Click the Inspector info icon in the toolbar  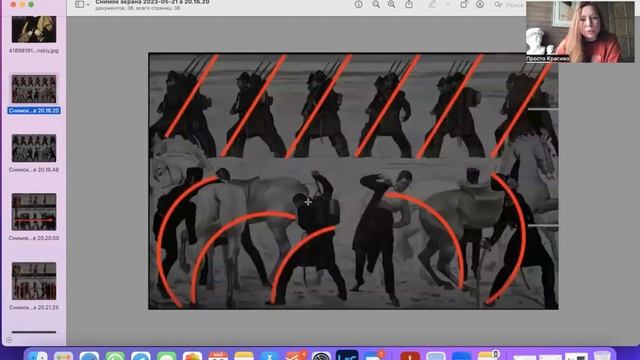358,4
